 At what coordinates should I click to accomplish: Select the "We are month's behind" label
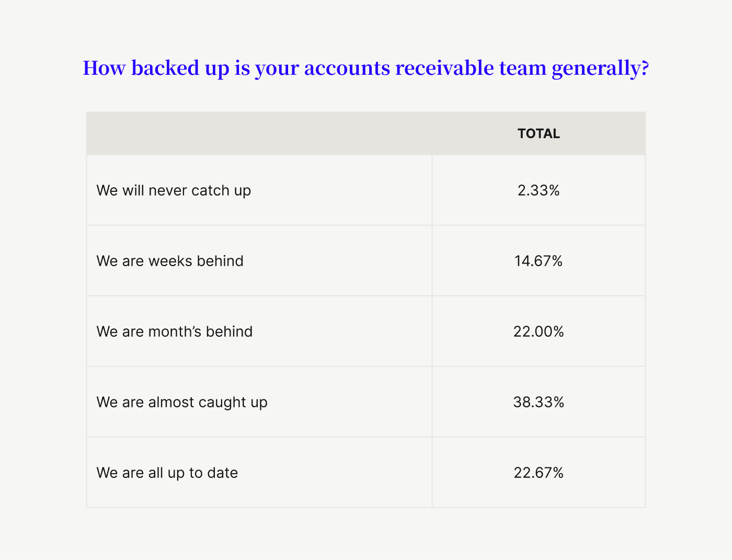pyautogui.click(x=175, y=332)
